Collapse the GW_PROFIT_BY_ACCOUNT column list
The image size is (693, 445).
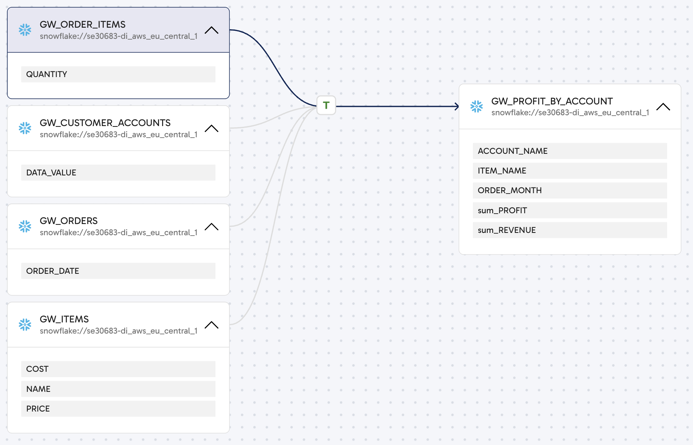[x=663, y=107]
